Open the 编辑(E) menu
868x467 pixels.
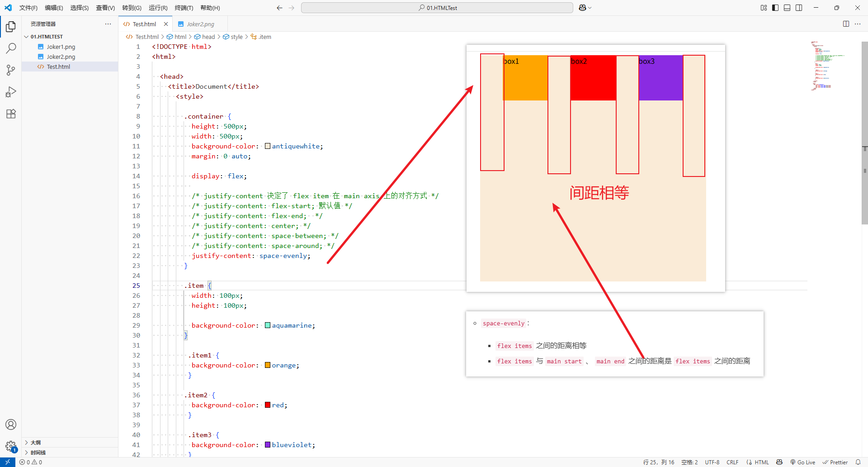(54, 8)
